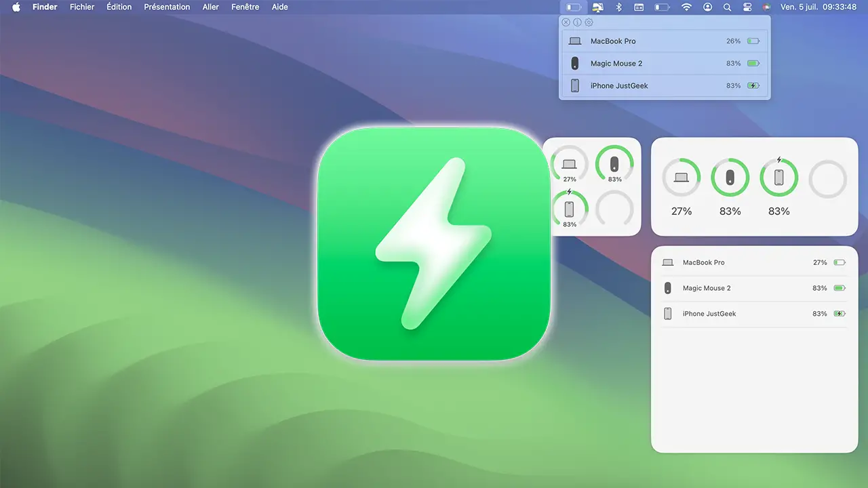Click the 27% label in the small widget

(x=569, y=180)
